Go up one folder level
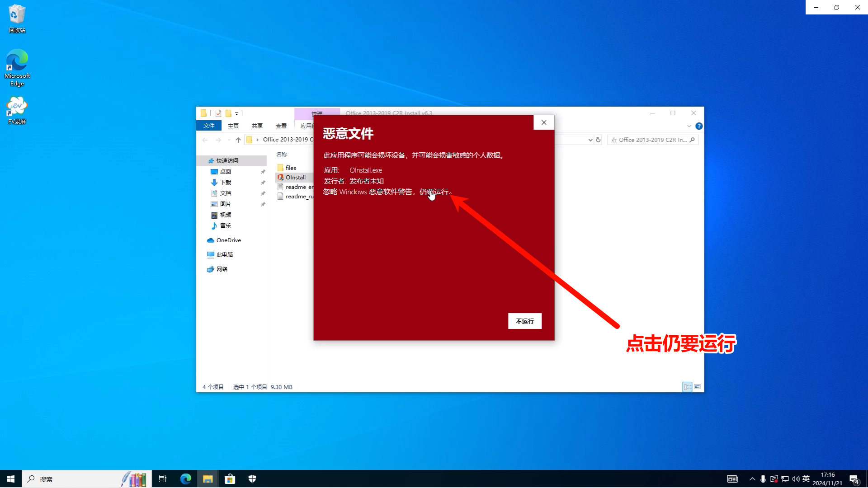Image resolution: width=868 pixels, height=488 pixels. 238,140
